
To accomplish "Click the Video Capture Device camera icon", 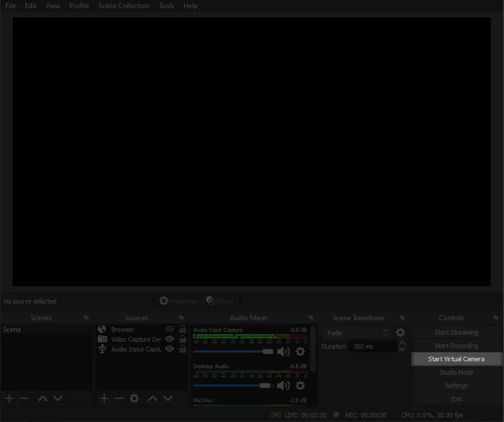I will (102, 339).
